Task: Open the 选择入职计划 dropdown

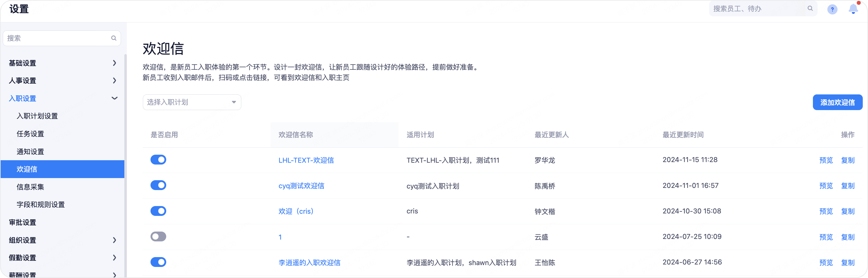Action: 192,102
